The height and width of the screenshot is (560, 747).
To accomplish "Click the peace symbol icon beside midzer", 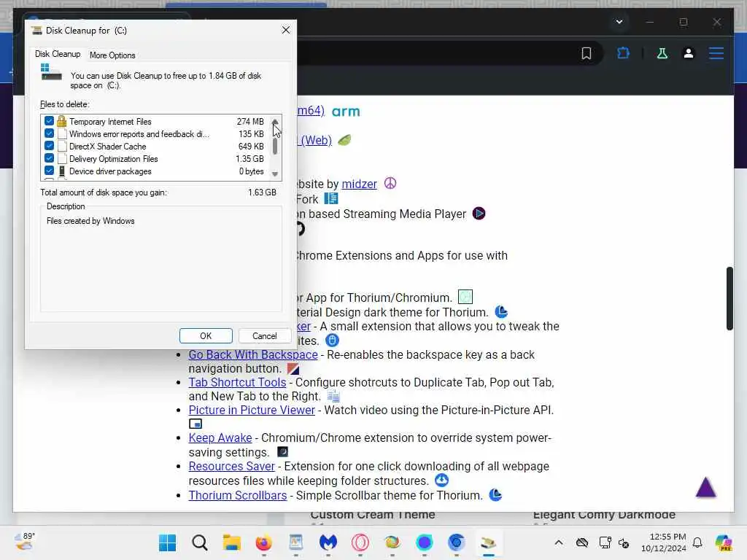I will click(x=390, y=183).
